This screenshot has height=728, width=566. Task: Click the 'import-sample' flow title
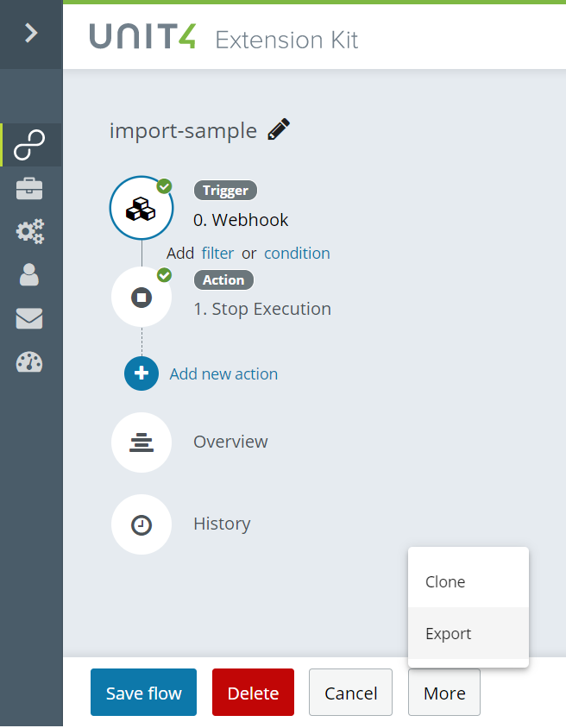184,130
